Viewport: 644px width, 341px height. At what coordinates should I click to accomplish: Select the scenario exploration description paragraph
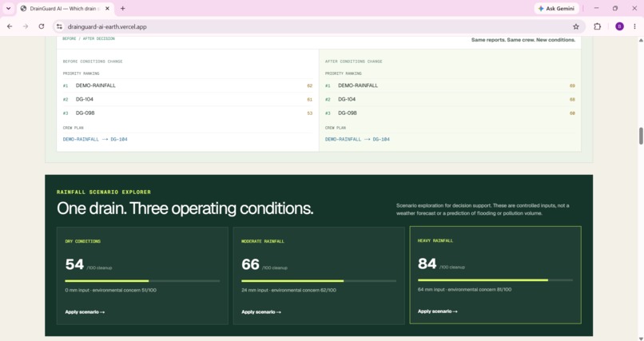tap(483, 209)
